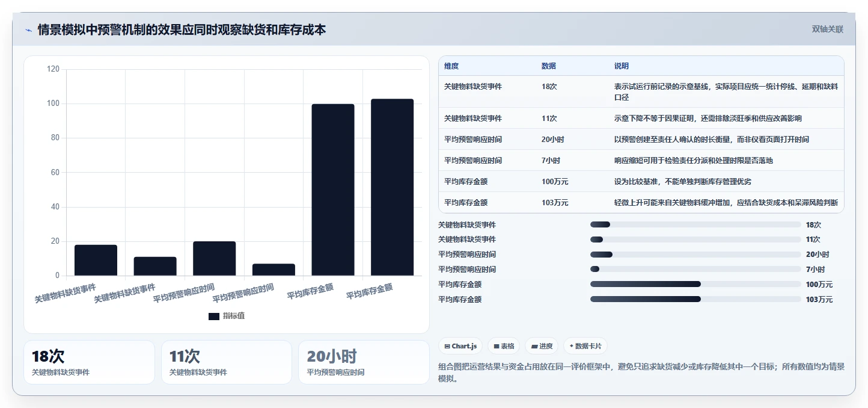Click the chart bar reaching exactly 100
The height and width of the screenshot is (408, 868).
(x=333, y=190)
